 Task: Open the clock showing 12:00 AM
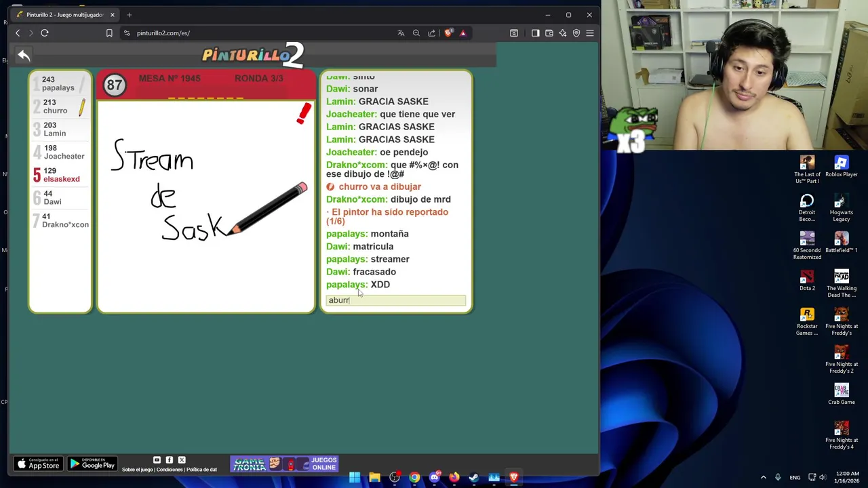tap(848, 477)
